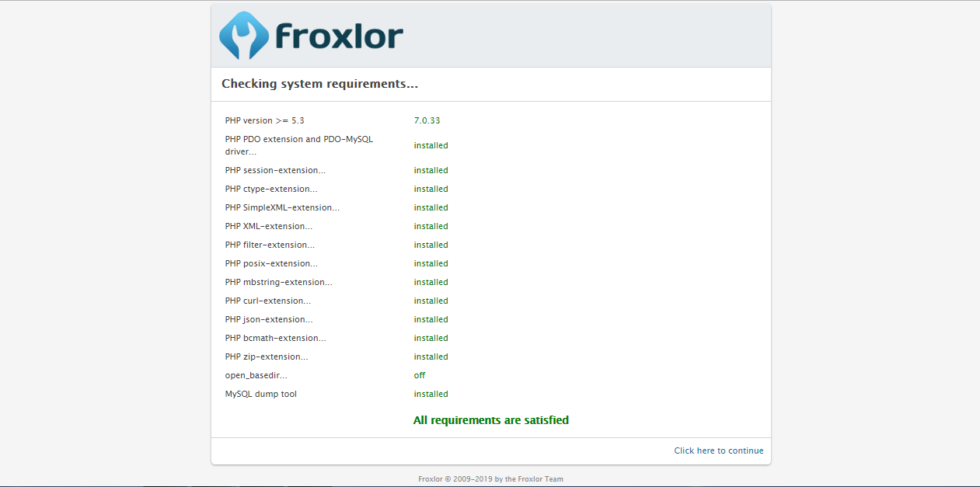Click the "PHP curl-extension..." requirement label

[x=267, y=301]
